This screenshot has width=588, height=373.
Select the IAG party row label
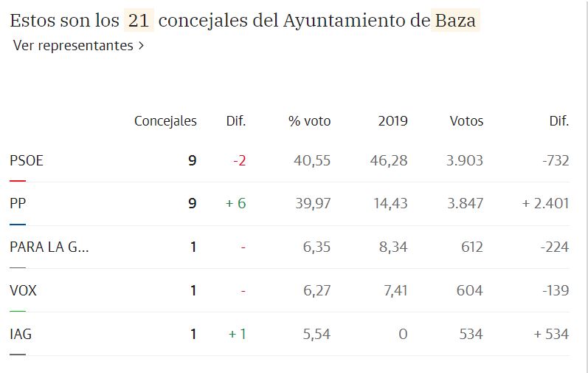pyautogui.click(x=21, y=334)
